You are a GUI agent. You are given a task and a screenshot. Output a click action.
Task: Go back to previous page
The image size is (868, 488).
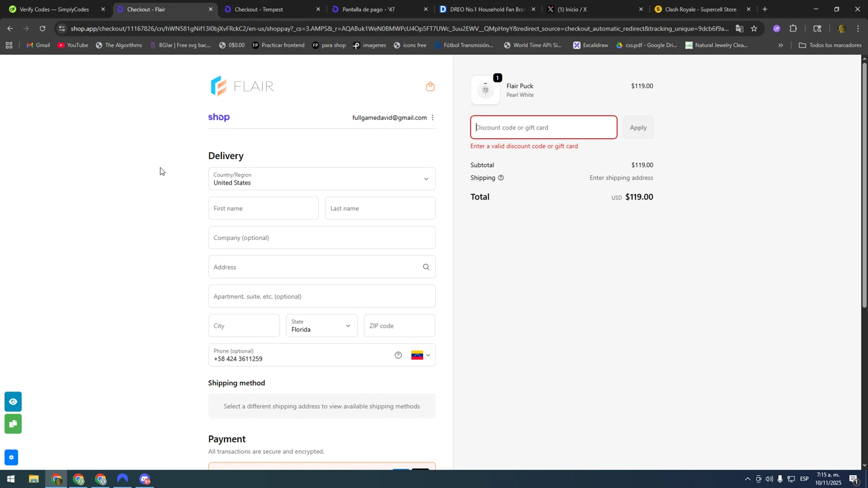(10, 28)
